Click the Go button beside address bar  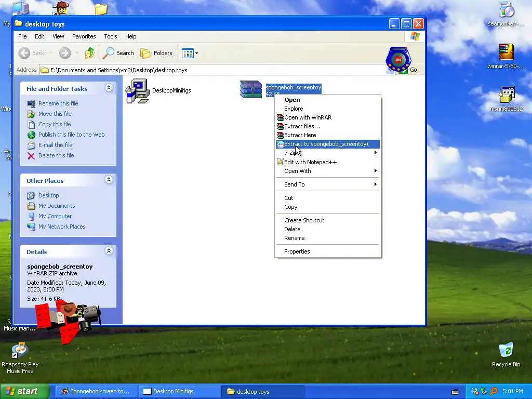[408, 70]
